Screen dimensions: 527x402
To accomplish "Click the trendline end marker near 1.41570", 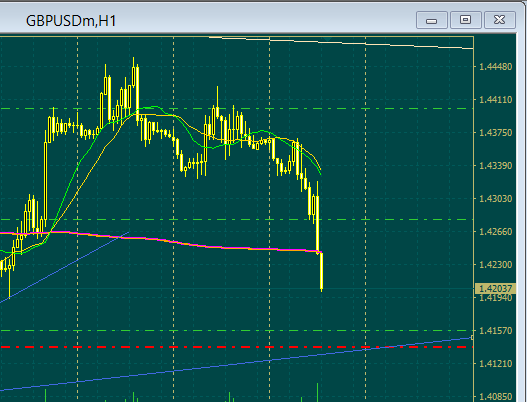I will (x=472, y=337).
